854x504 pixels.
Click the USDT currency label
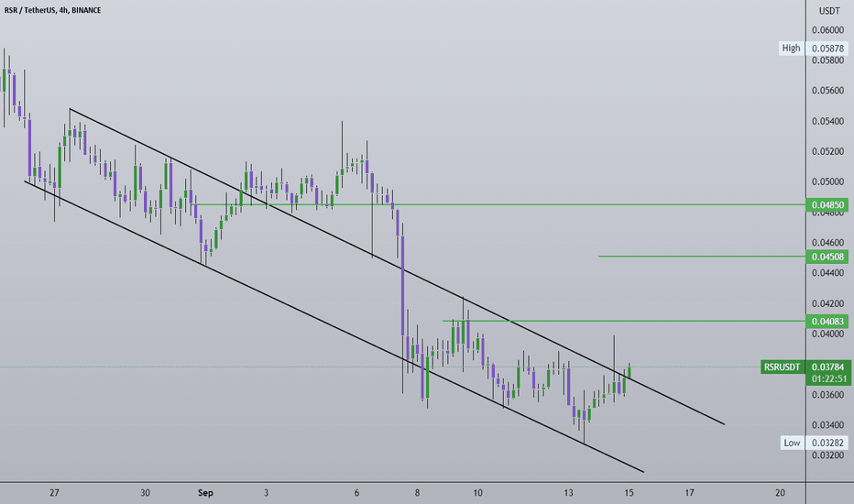click(x=829, y=11)
